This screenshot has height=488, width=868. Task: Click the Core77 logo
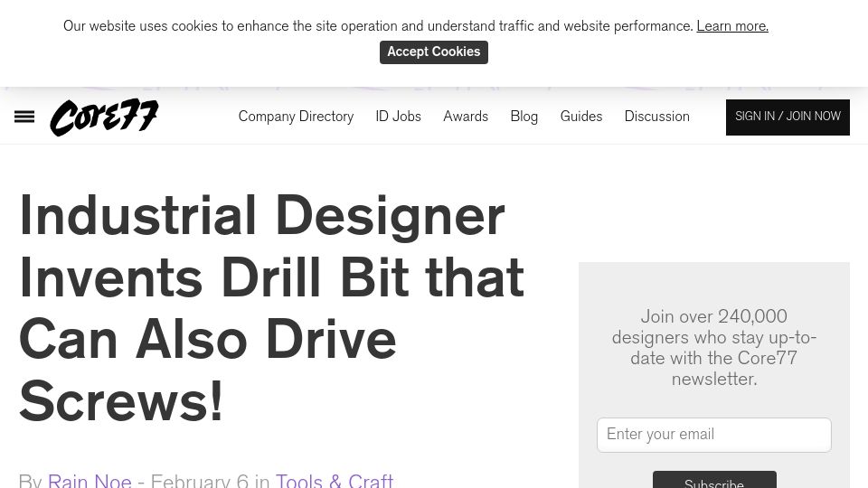coord(104,117)
